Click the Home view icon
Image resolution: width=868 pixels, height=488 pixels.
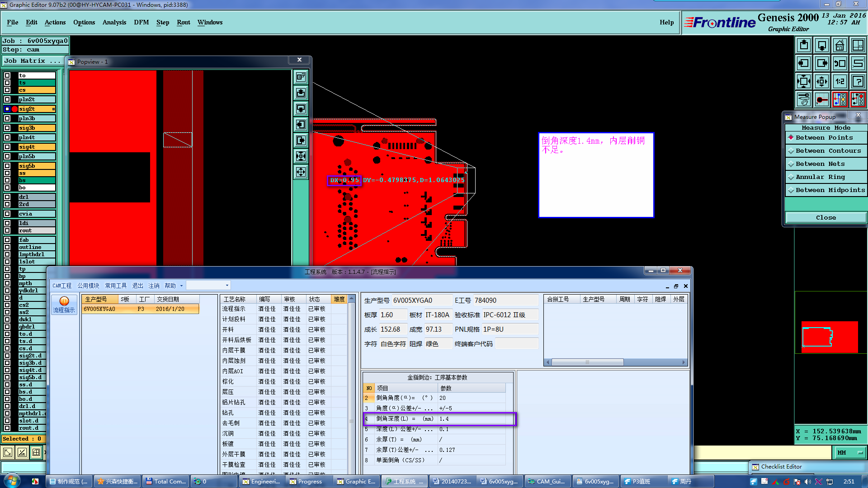tap(840, 45)
